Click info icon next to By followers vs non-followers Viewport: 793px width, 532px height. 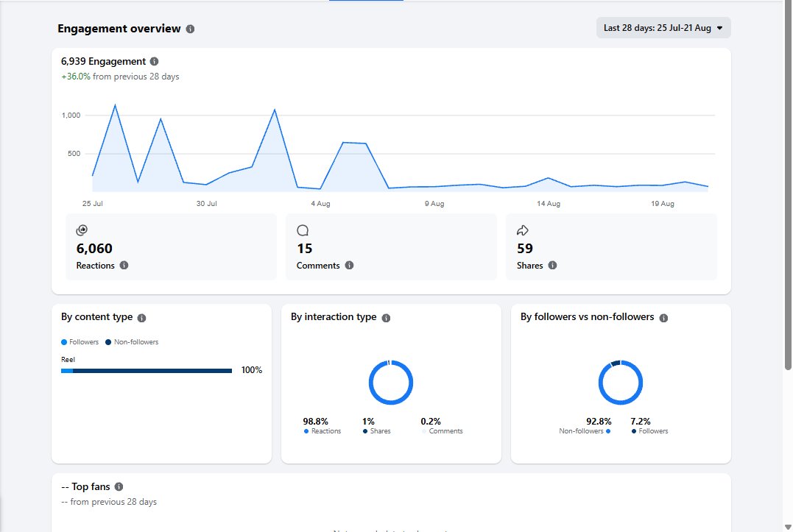pos(663,318)
